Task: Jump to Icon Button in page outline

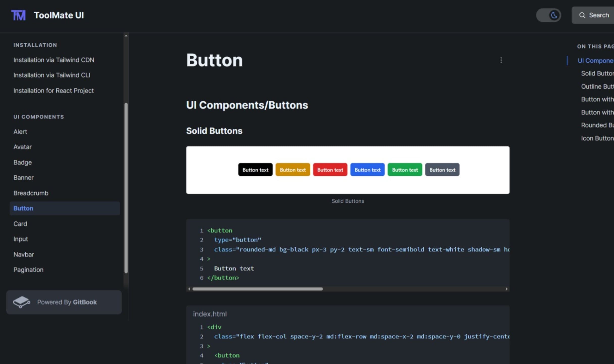Action: [597, 138]
